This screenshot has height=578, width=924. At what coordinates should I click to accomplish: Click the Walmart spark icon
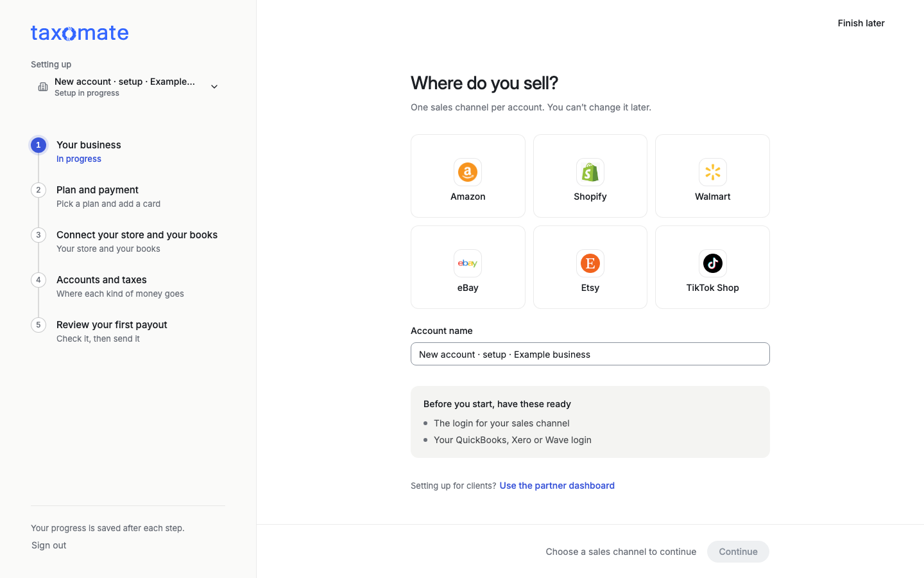[712, 172]
